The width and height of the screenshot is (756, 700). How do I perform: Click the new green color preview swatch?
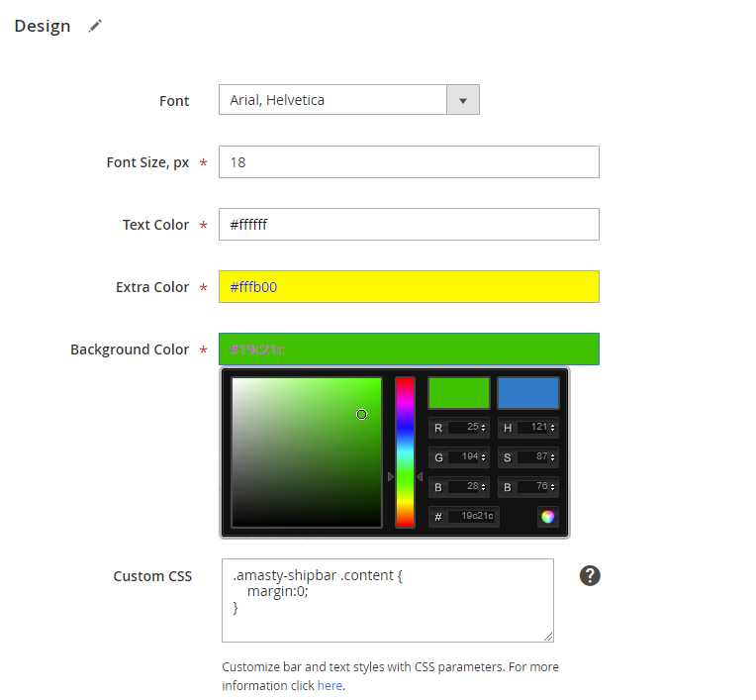click(458, 393)
